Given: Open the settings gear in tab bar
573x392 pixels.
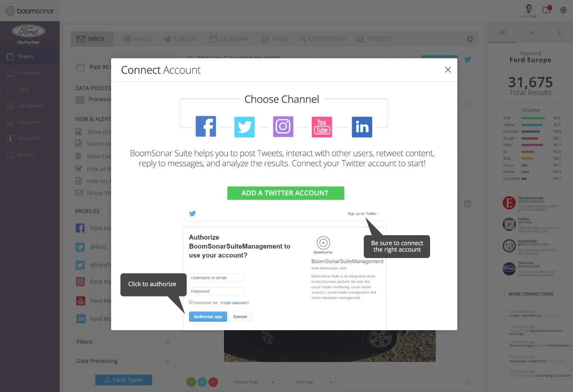Looking at the screenshot, I should point(470,39).
